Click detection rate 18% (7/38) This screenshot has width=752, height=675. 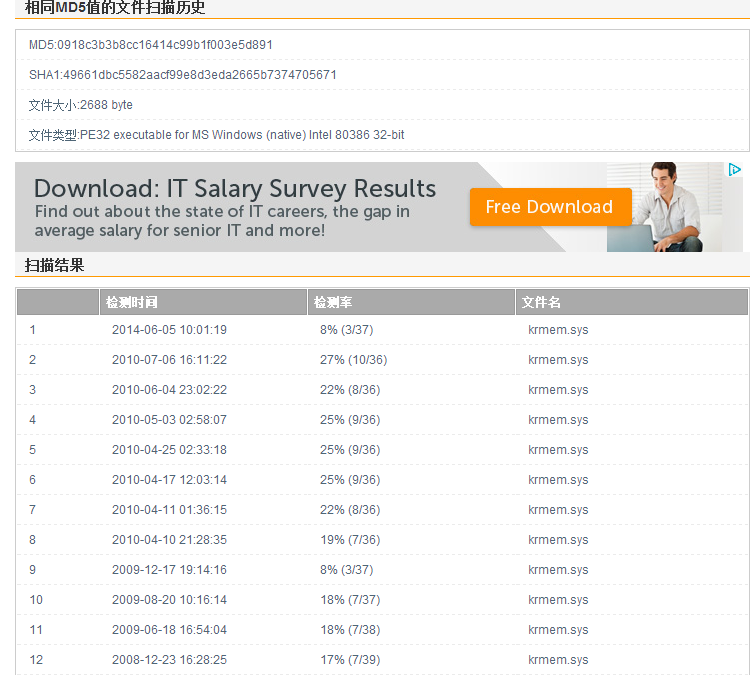[350, 629]
